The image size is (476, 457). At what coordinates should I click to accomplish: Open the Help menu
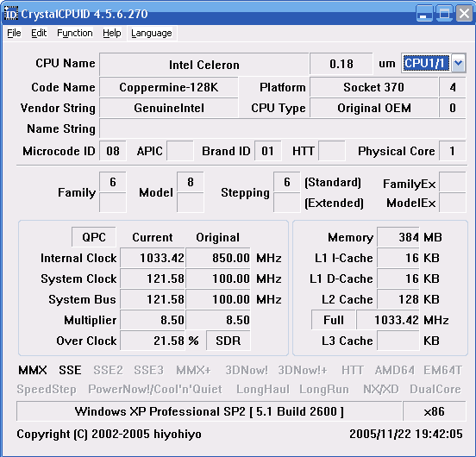point(112,33)
